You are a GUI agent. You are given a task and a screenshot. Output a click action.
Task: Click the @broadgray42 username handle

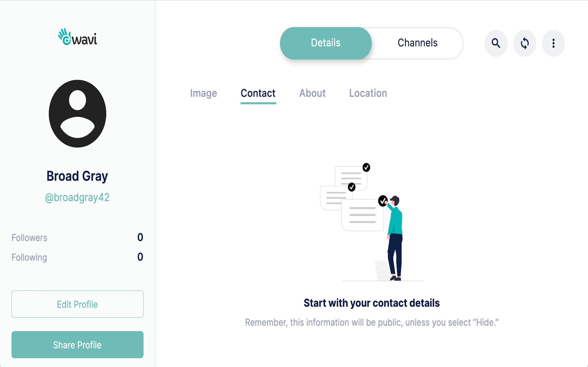tap(77, 197)
